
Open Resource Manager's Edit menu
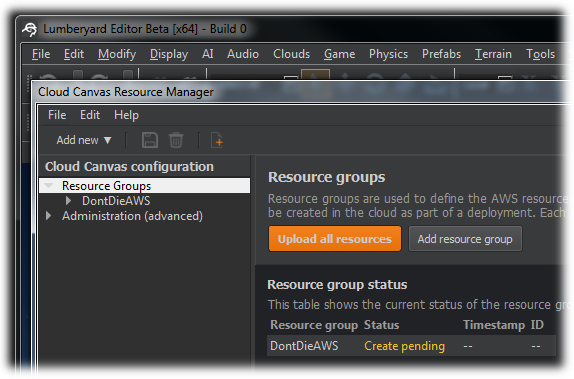point(90,115)
